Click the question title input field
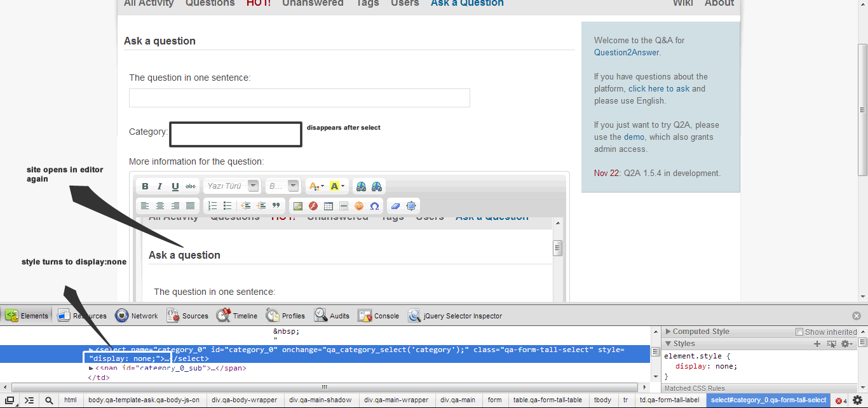This screenshot has height=408, width=868. (299, 98)
